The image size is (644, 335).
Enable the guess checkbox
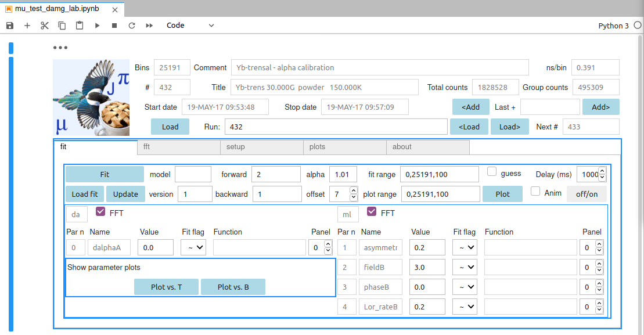pos(492,172)
